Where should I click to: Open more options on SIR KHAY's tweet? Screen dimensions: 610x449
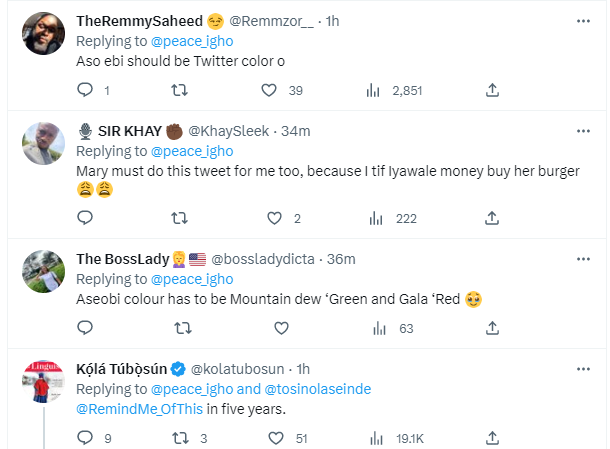[x=583, y=131]
